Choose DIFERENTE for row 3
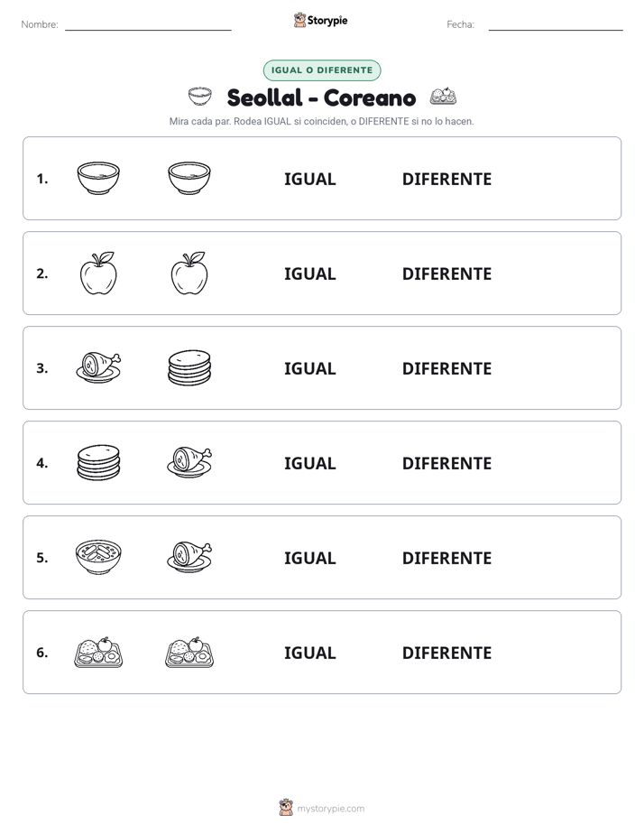 pyautogui.click(x=446, y=368)
